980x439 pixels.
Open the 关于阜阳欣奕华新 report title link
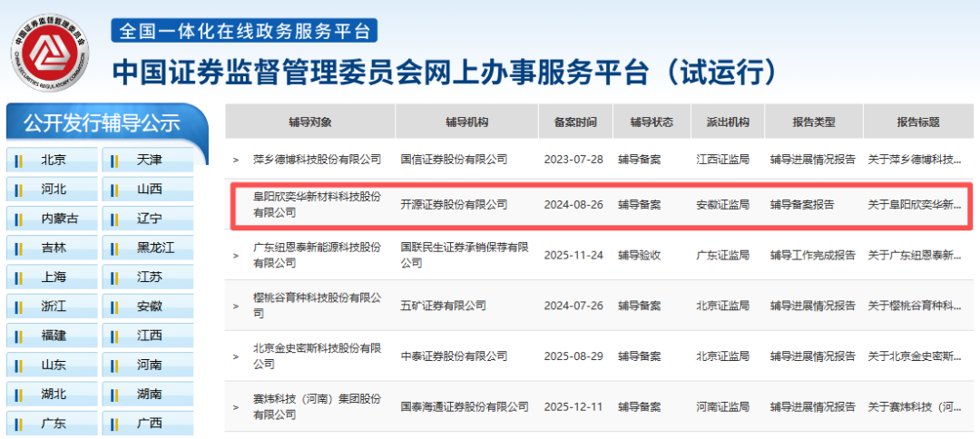[x=914, y=205]
